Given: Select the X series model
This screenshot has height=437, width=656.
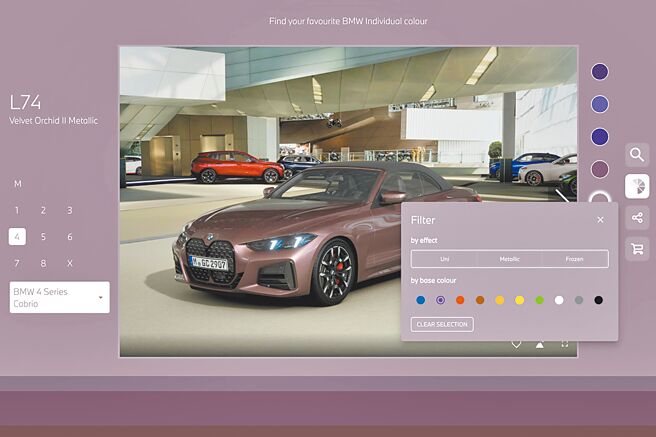Looking at the screenshot, I should (x=70, y=263).
